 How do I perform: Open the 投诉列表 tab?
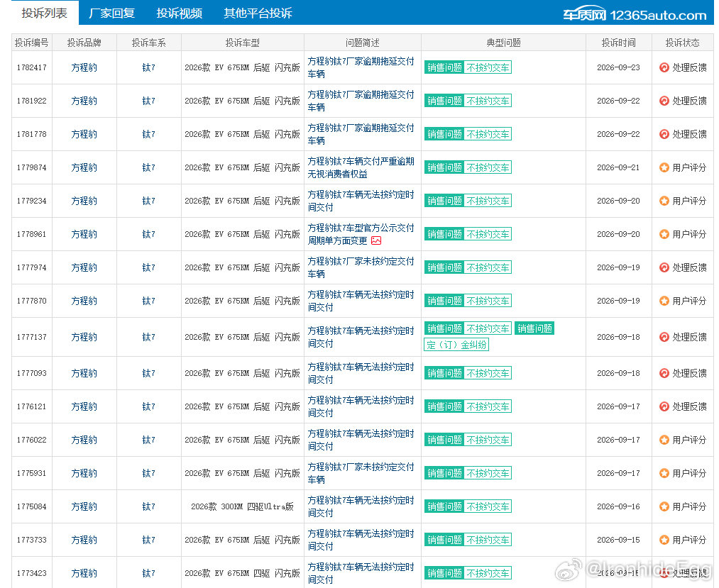[45, 13]
